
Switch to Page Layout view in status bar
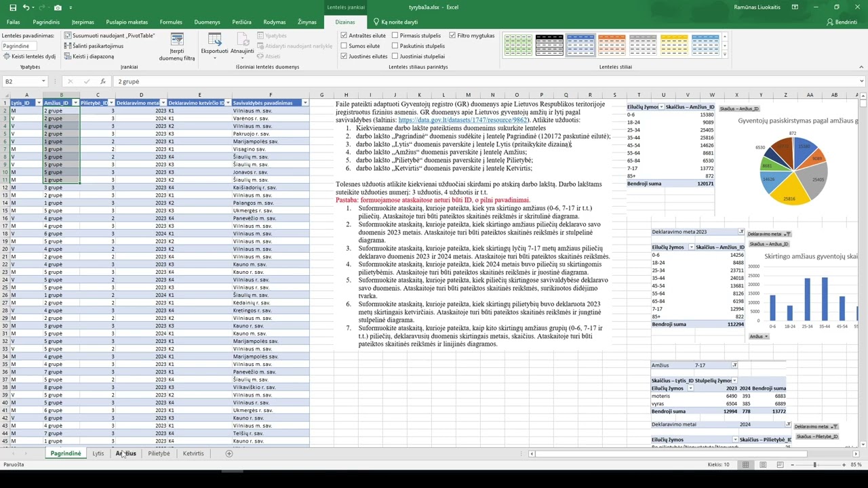762,465
